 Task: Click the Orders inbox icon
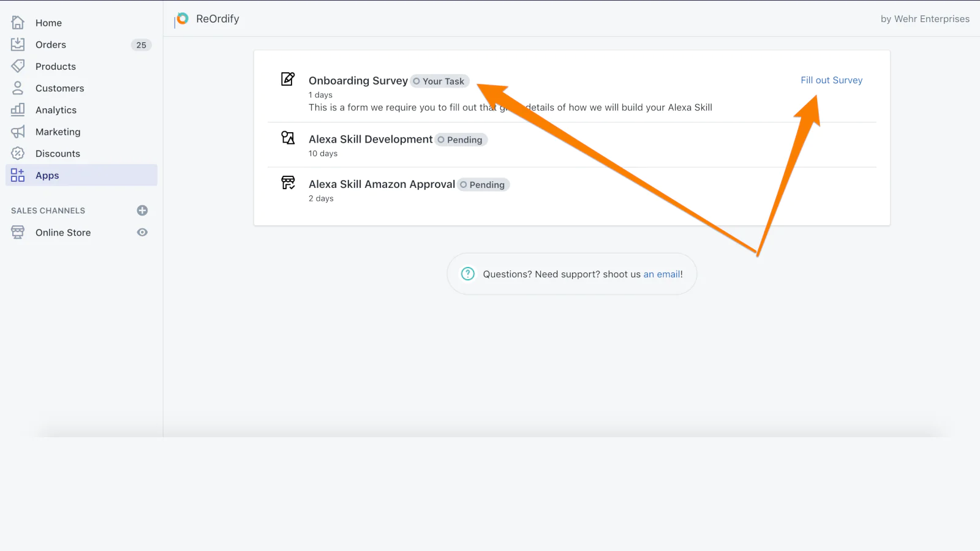click(18, 44)
